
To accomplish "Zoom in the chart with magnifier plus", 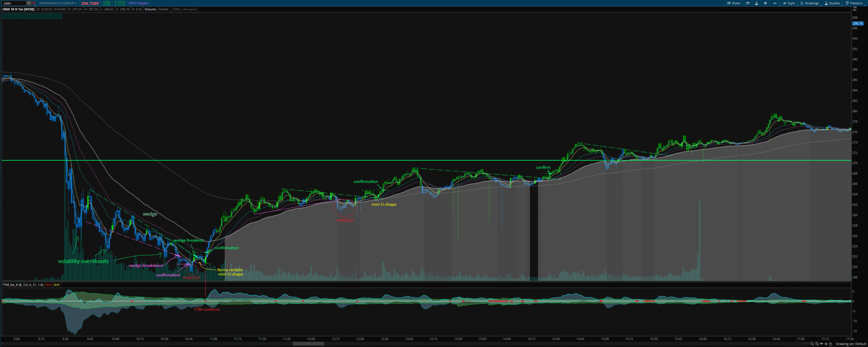I will (817, 344).
